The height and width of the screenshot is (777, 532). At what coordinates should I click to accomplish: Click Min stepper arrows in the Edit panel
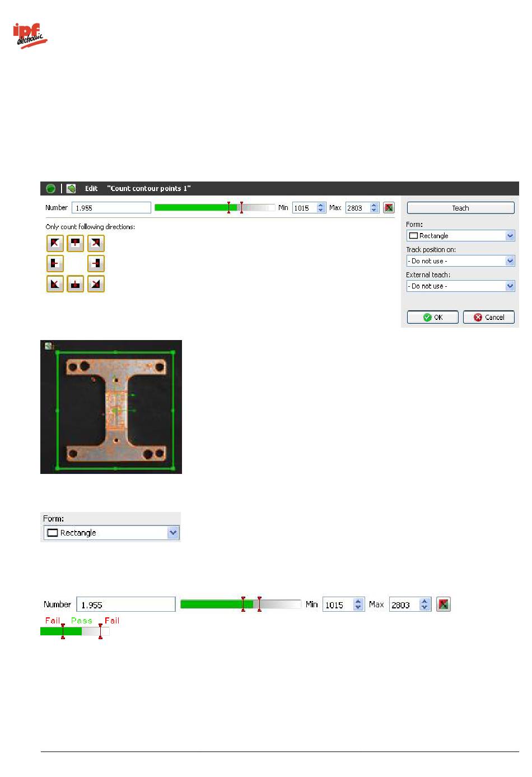321,208
